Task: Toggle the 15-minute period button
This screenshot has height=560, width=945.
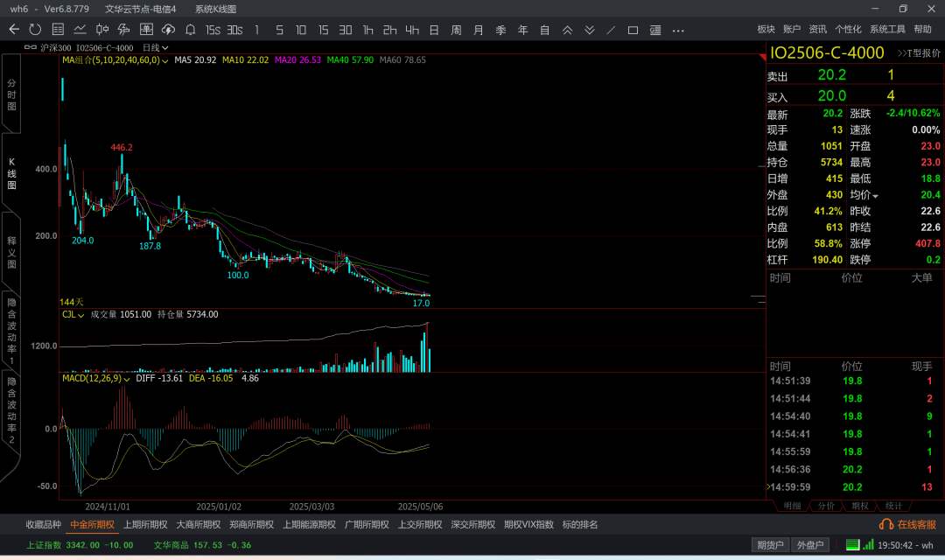Action: tap(323, 30)
